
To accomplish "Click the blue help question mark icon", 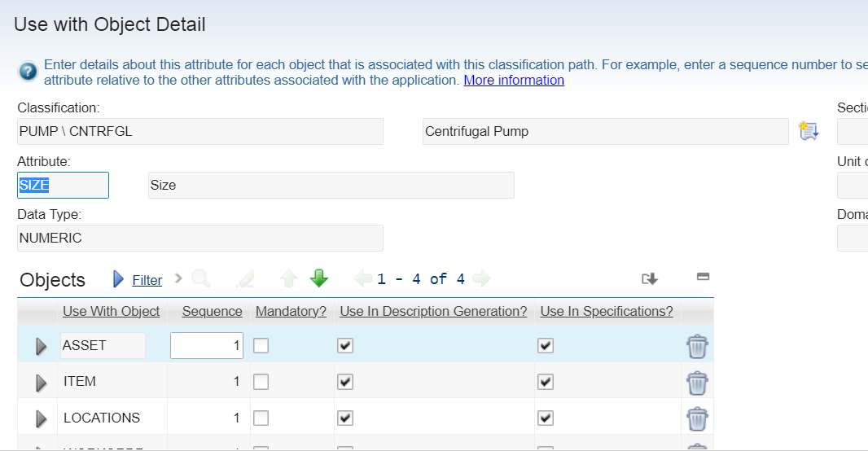I will tap(28, 72).
